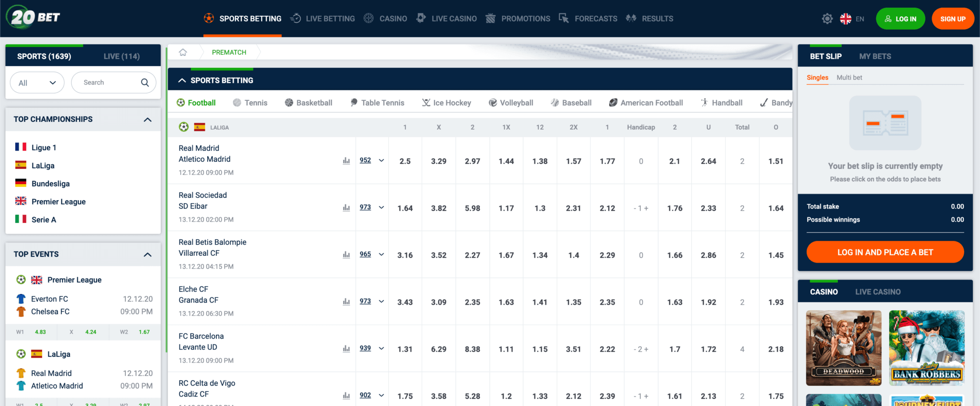Click the Prematch breadcrumb link

(229, 52)
